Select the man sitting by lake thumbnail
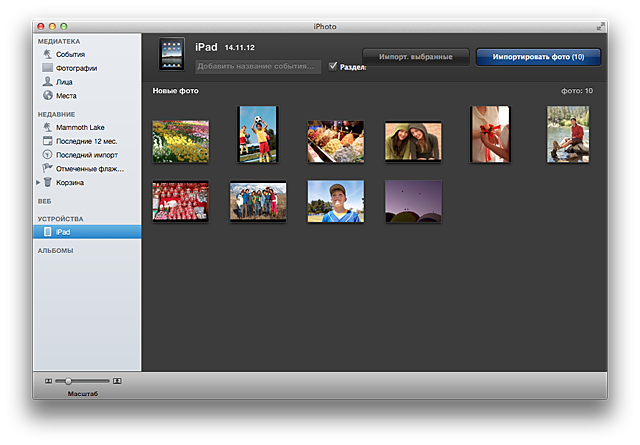The width and height of the screenshot is (640, 445). [x=568, y=134]
